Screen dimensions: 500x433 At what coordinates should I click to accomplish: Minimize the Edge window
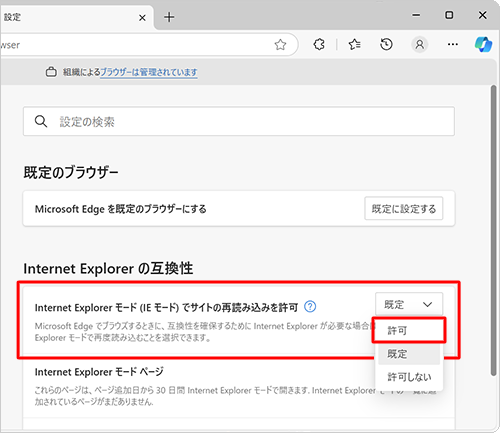[x=416, y=15]
